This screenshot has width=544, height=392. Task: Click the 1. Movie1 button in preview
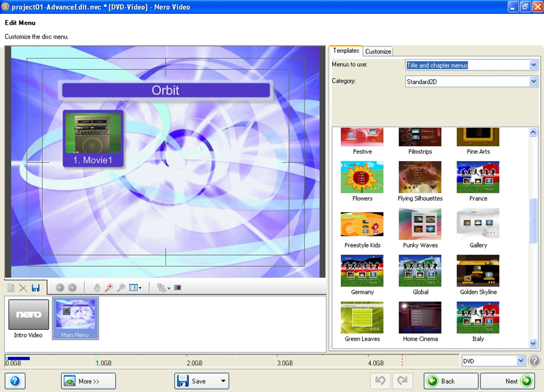pyautogui.click(x=93, y=139)
